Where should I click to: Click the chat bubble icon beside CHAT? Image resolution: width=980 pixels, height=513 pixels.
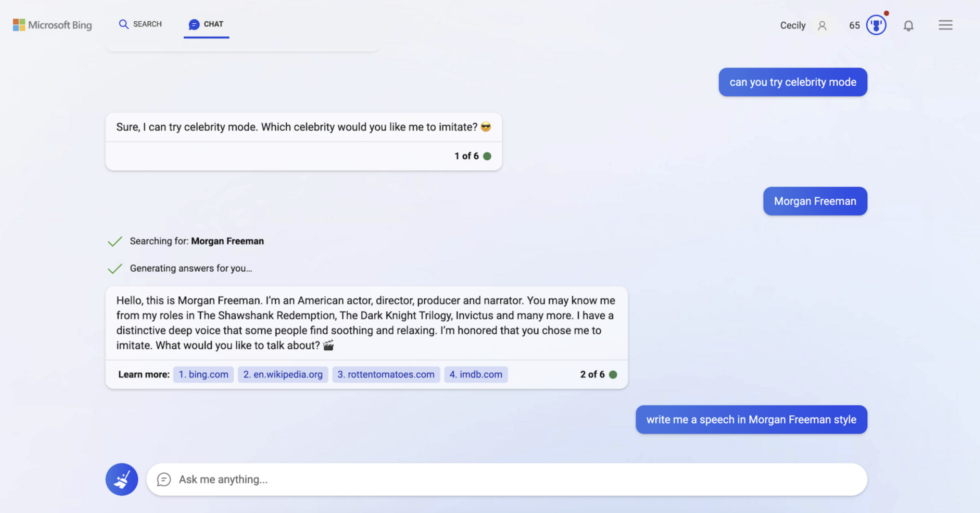click(194, 24)
